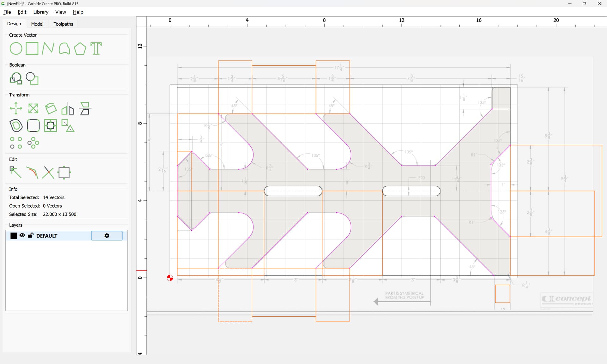Open the File menu
The height and width of the screenshot is (364, 607).
tap(7, 12)
